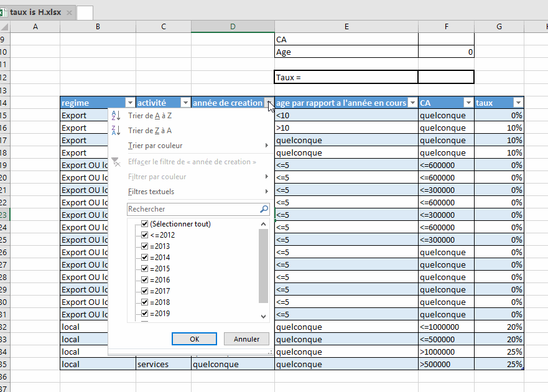Click in the Rechercher search field
548x392 pixels.
(192, 210)
